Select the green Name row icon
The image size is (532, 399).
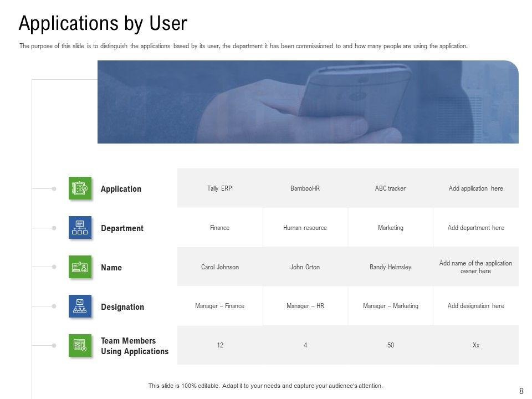pyautogui.click(x=80, y=267)
